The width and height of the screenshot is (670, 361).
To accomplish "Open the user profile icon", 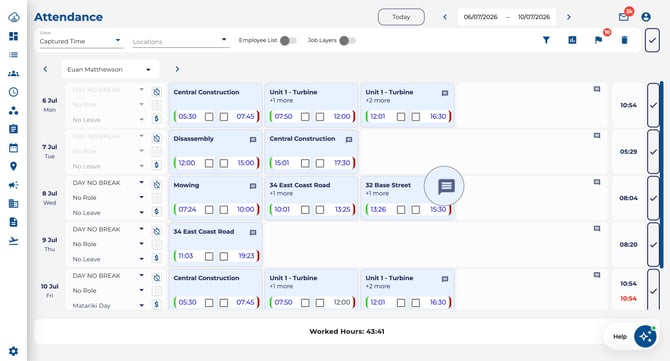I will tap(646, 17).
